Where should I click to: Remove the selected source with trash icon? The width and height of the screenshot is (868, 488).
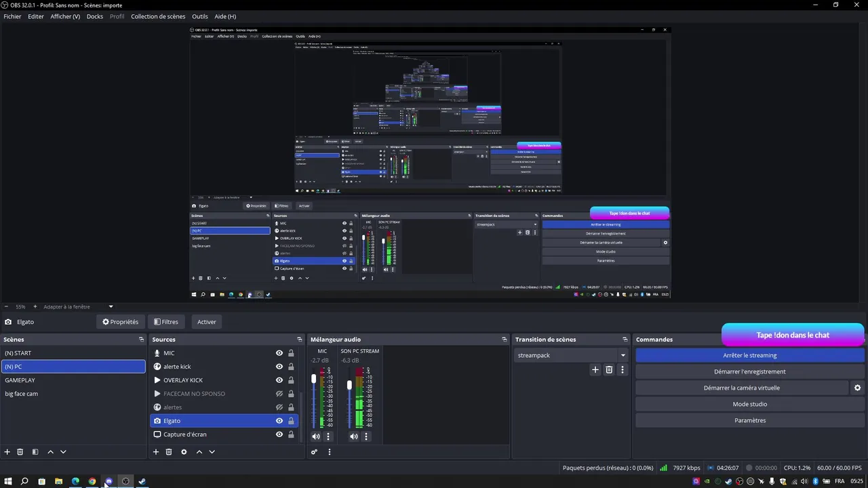[169, 452]
